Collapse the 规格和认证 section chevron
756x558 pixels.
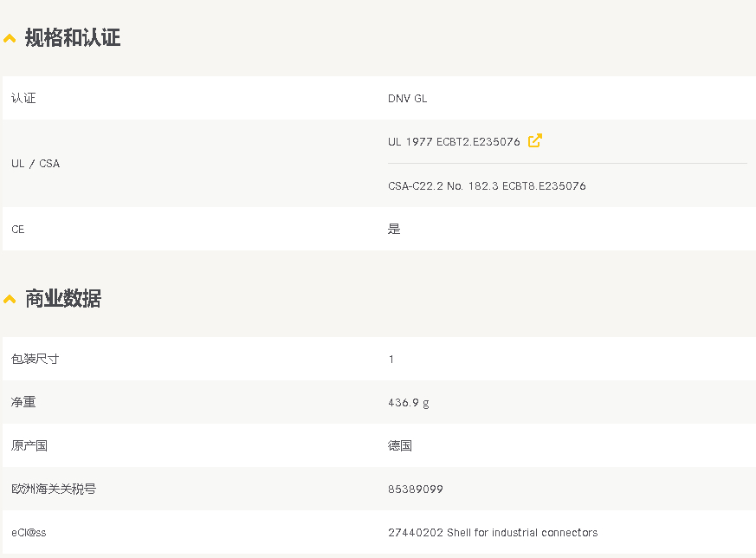click(x=10, y=38)
